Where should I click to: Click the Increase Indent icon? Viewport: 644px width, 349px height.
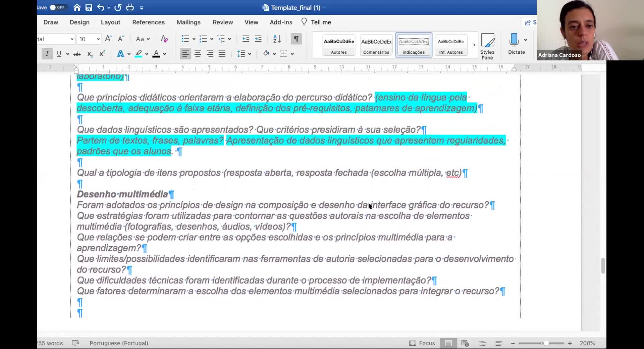[x=258, y=39]
